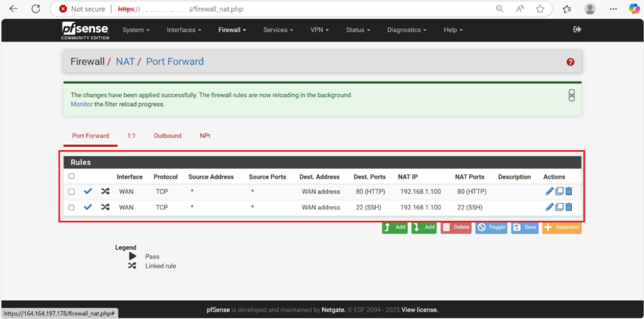Click the linked rule icon on SSH row
The image size is (644, 319).
(x=106, y=207)
